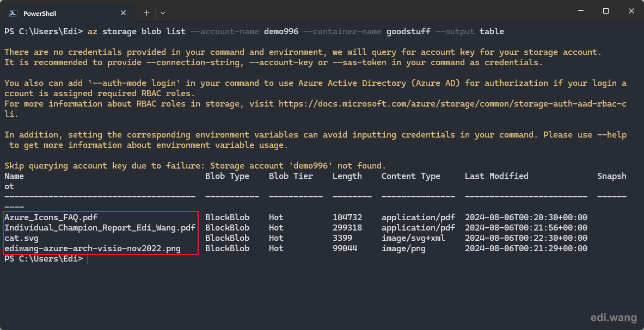Click goodstuff in the command line
This screenshot has width=644, height=330.
click(408, 32)
